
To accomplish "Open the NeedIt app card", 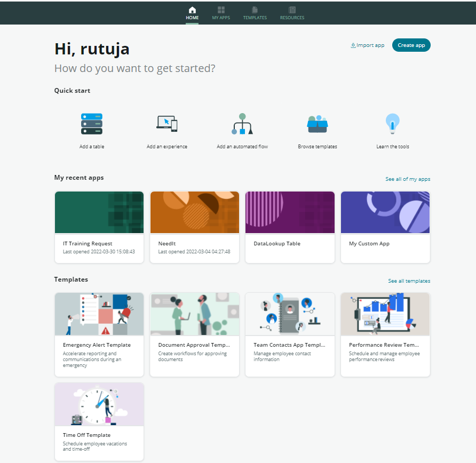I will [x=194, y=227].
